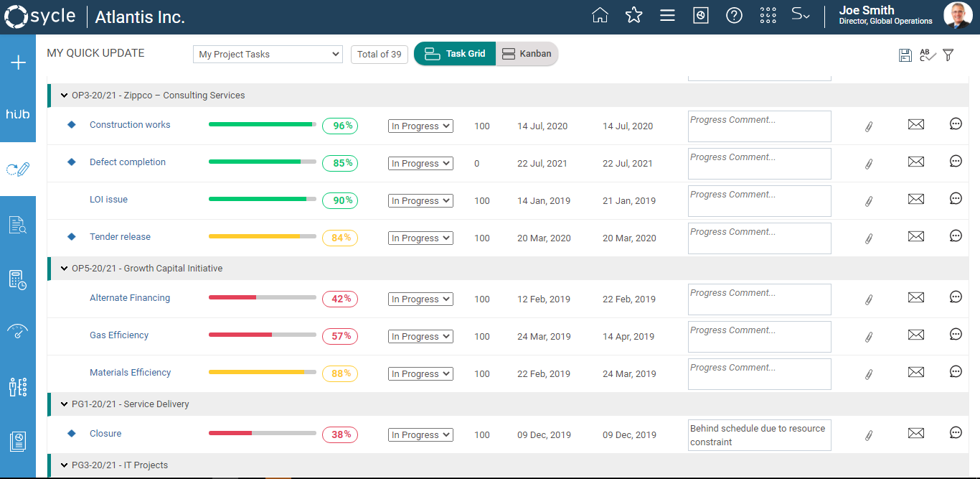This screenshot has width=980, height=479.
Task: Open the Help question mark icon
Action: tap(734, 15)
